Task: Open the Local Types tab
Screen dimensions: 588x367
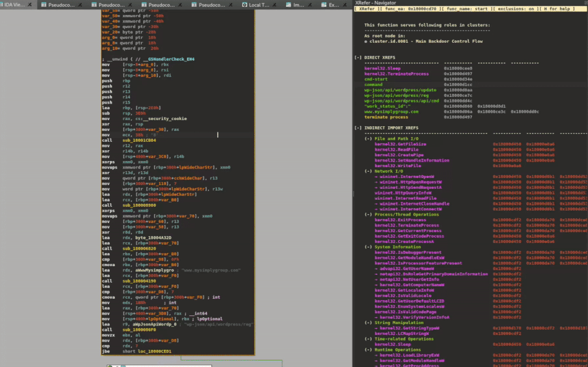Action: pos(259,5)
